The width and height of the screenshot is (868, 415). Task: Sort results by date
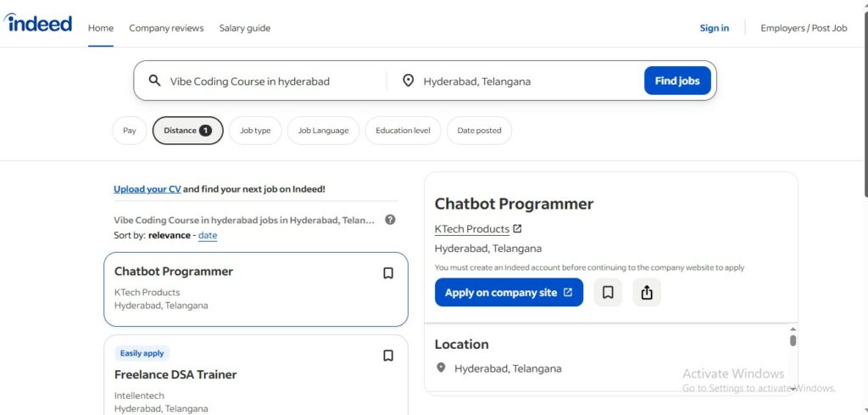click(208, 235)
